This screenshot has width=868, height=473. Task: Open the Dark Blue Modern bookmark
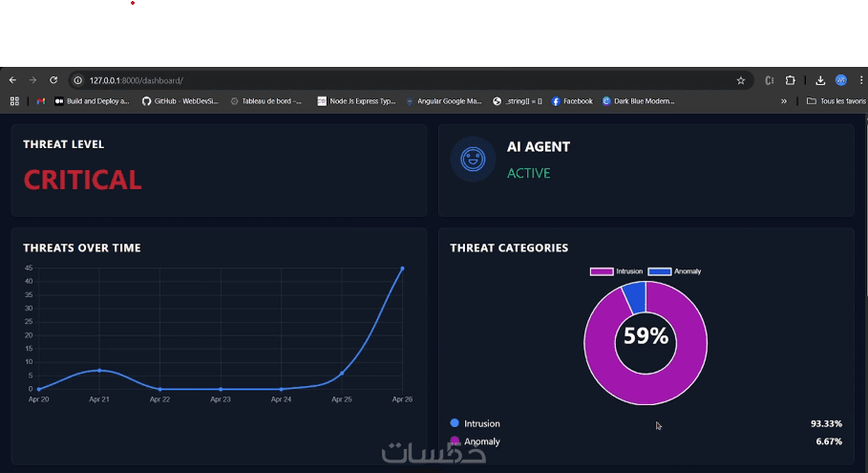638,101
